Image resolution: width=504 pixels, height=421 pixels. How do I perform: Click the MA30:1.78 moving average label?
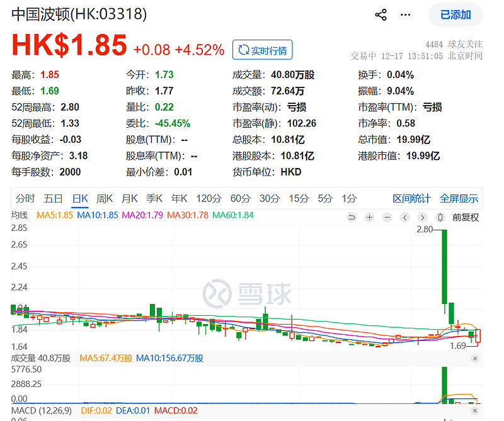point(188,215)
